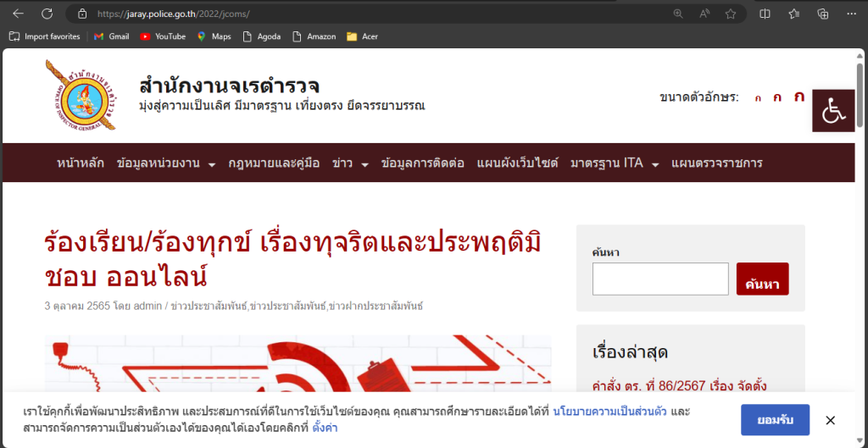This screenshot has height=448, width=868.
Task: Select the largest font size ก
Action: [798, 97]
